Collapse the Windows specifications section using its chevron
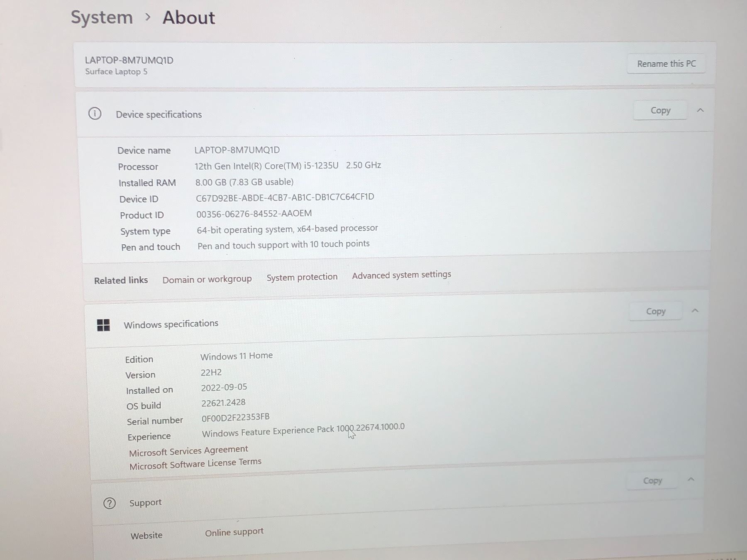This screenshot has width=747, height=560. [x=695, y=310]
